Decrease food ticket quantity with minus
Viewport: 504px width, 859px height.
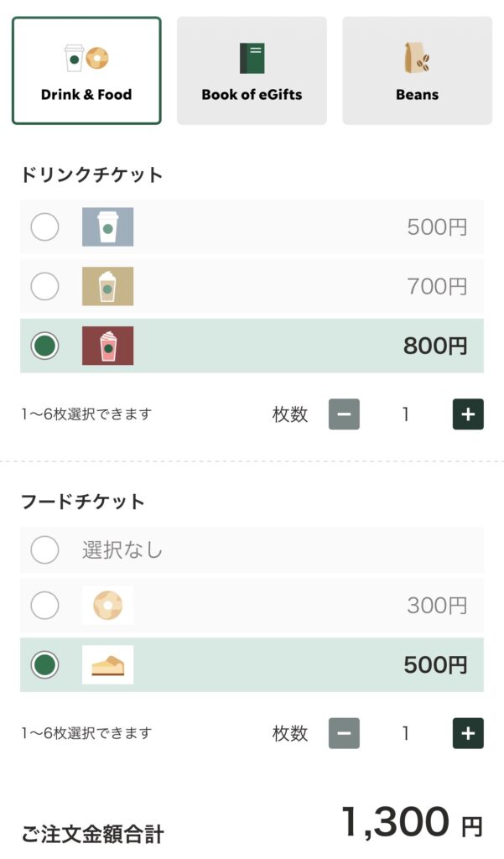(344, 733)
